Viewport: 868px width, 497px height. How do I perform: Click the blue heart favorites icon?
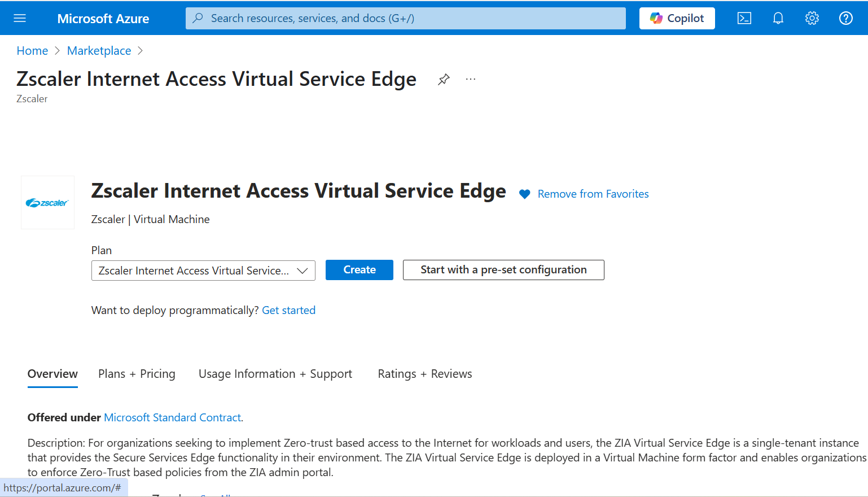524,194
